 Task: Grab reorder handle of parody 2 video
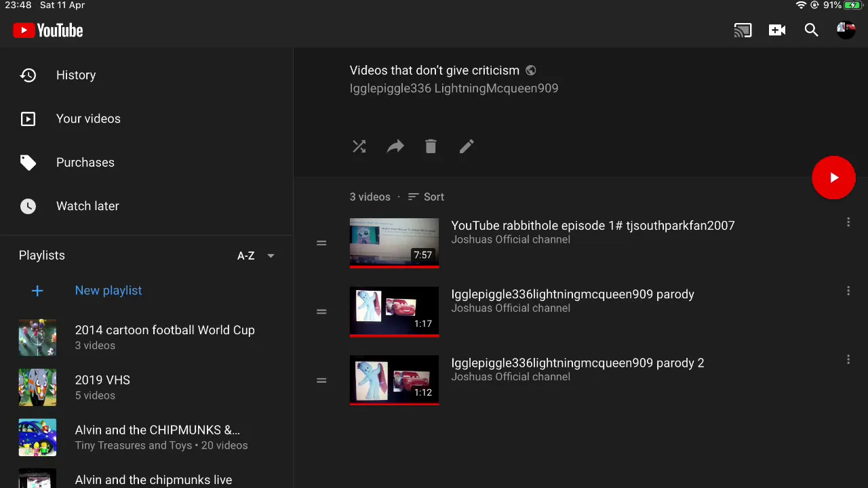(321, 380)
